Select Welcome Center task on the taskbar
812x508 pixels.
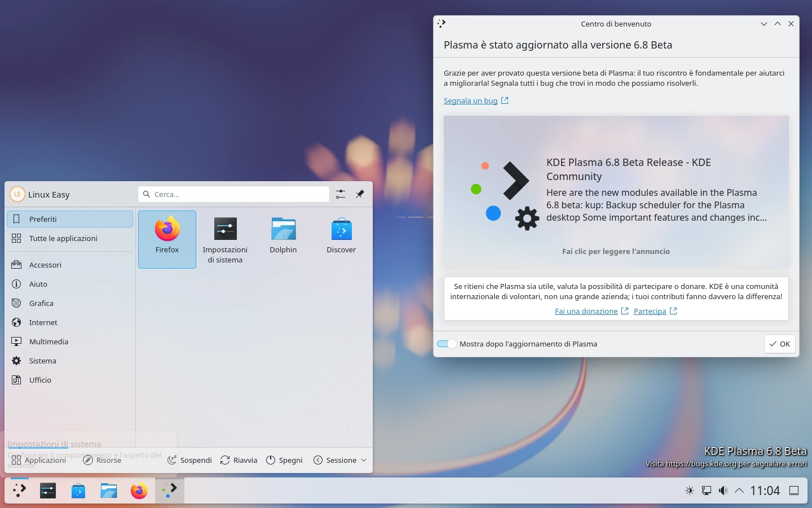[169, 491]
